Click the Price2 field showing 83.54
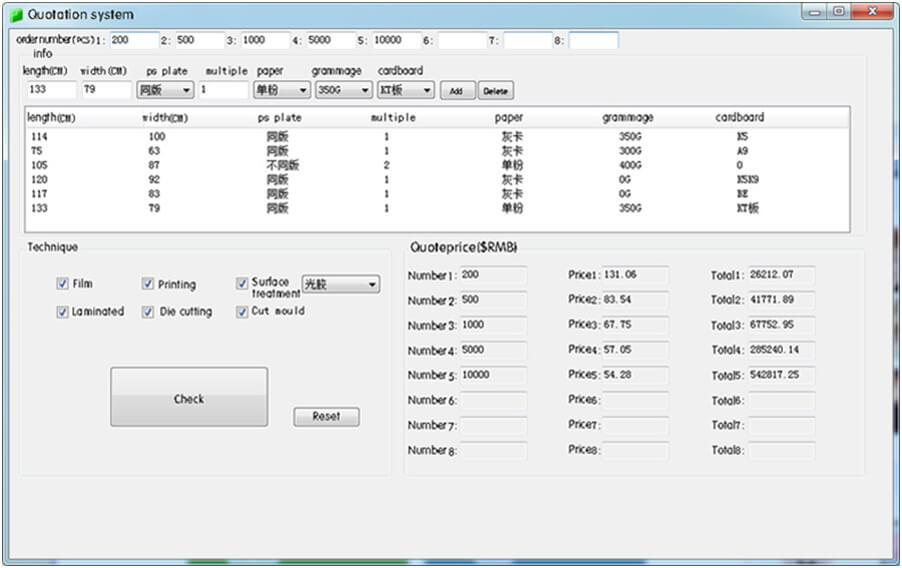 tap(635, 300)
